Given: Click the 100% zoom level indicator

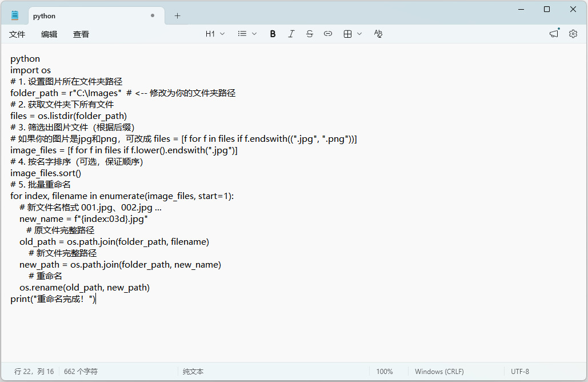Looking at the screenshot, I should [x=385, y=372].
